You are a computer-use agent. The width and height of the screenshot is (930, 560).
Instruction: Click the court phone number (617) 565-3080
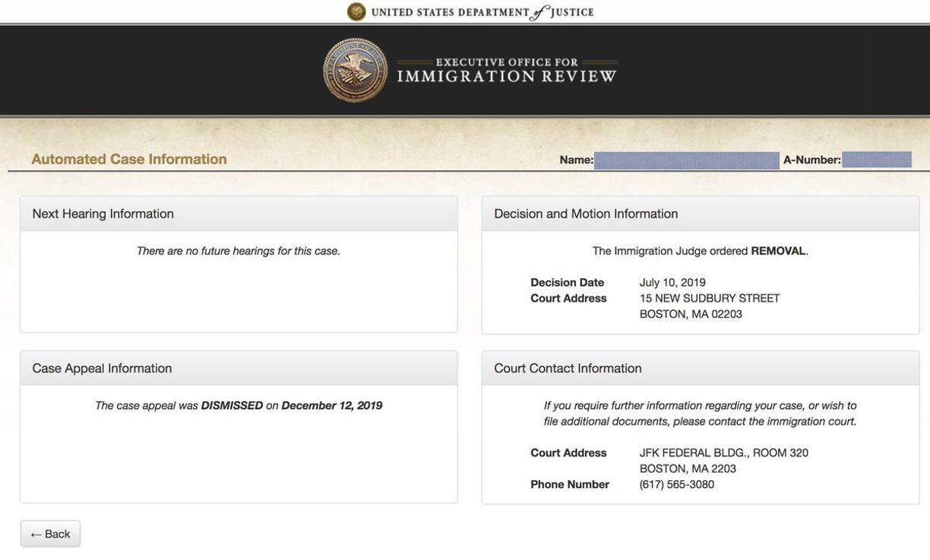tap(676, 485)
